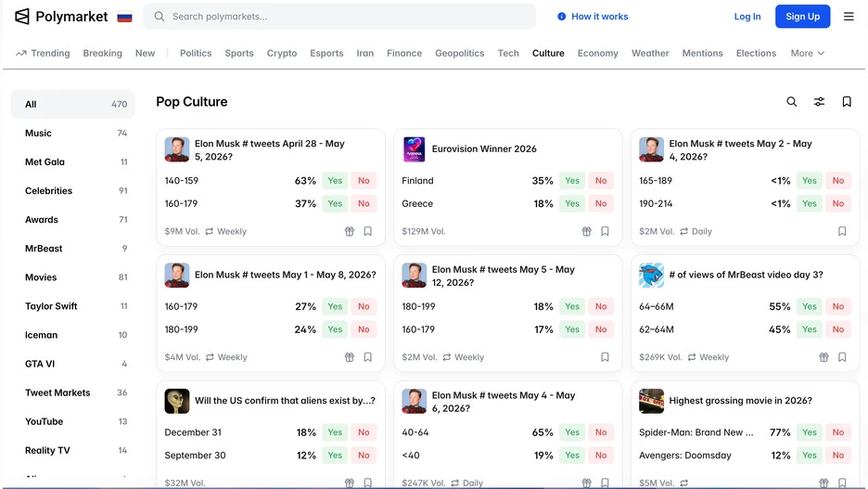This screenshot has height=489, width=868.
Task: Select the GTA VI sidebar category
Action: point(73,364)
